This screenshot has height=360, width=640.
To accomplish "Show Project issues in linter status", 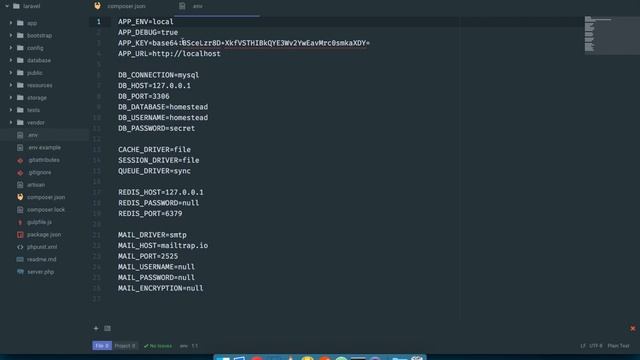I will point(125,346).
